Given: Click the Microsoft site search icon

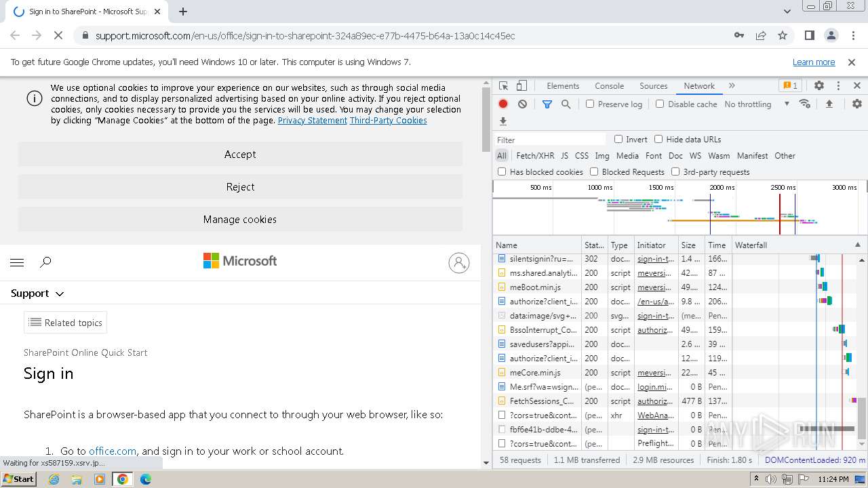Looking at the screenshot, I should pos(45,262).
